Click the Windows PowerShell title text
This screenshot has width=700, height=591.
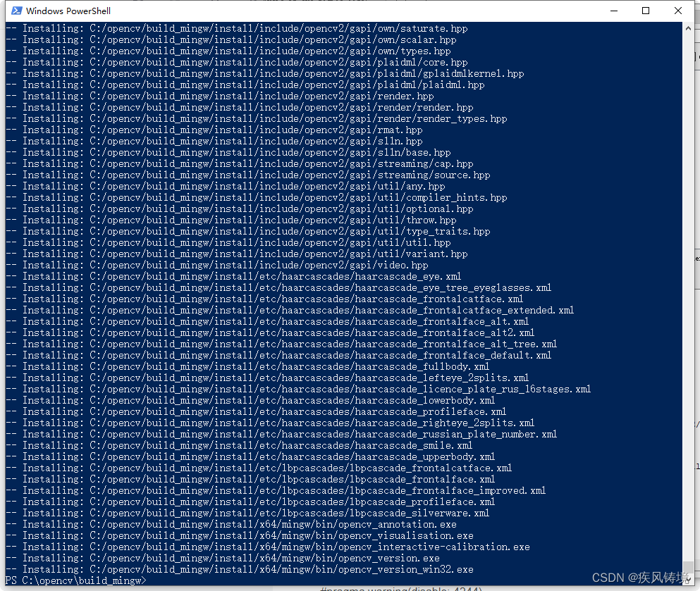[x=68, y=11]
